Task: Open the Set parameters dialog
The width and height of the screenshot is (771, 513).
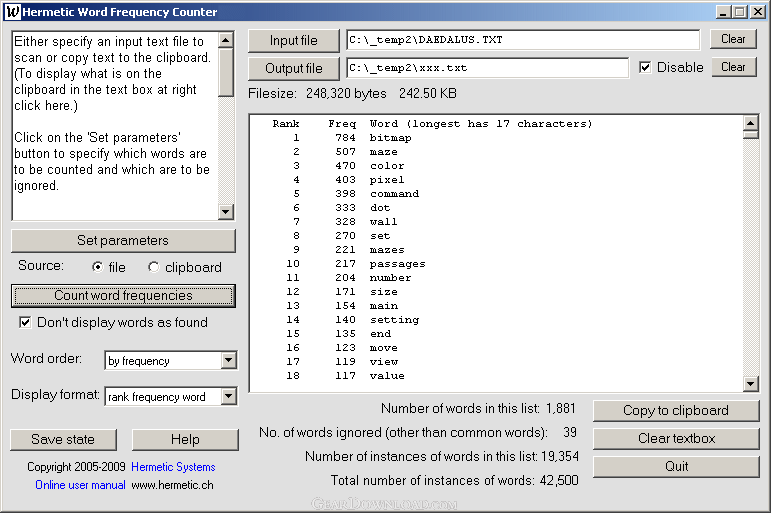Action: pos(123,241)
